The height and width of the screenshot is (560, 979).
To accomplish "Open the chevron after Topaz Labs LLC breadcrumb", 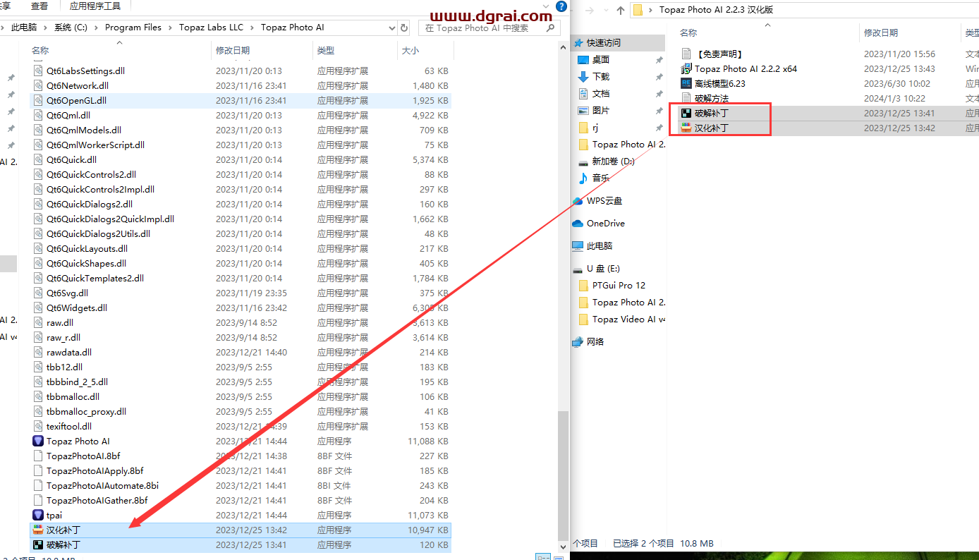I will pos(253,28).
